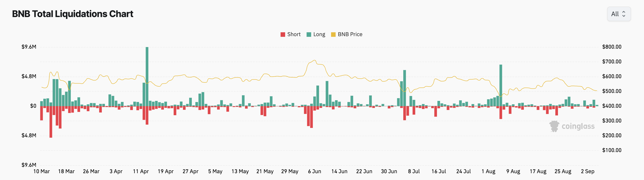
Task: Click the 2 Sep x-axis date label
Action: (x=588, y=172)
